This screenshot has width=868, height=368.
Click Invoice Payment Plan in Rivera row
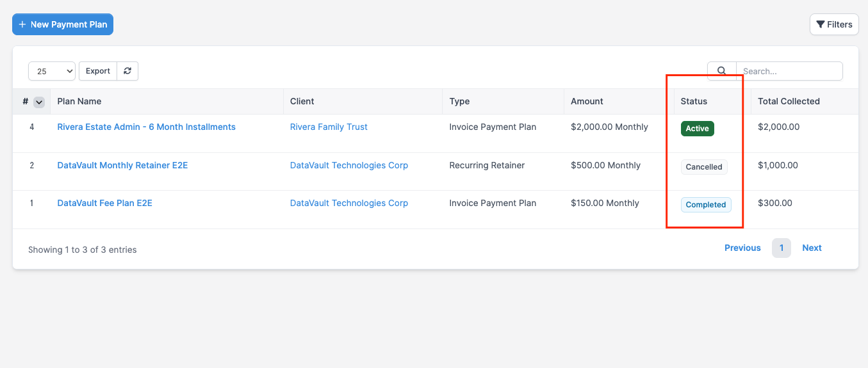tap(493, 127)
